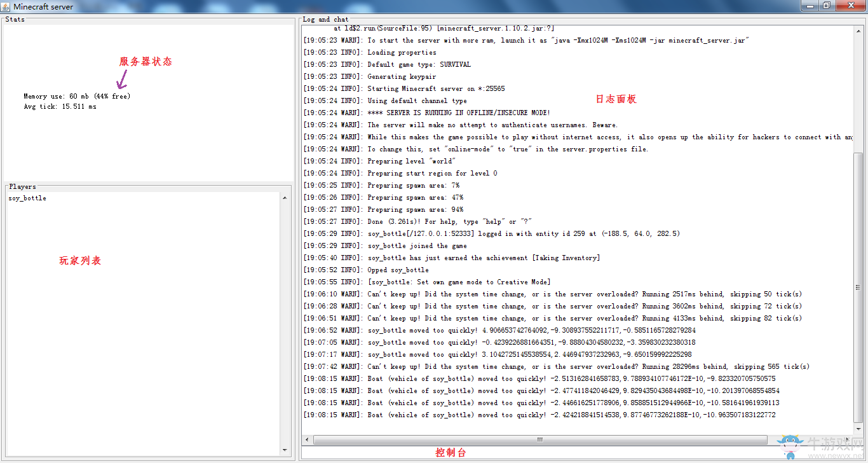This screenshot has width=868, height=463.
Task: Click the "To change this, set online-mode" line
Action: [x=476, y=149]
